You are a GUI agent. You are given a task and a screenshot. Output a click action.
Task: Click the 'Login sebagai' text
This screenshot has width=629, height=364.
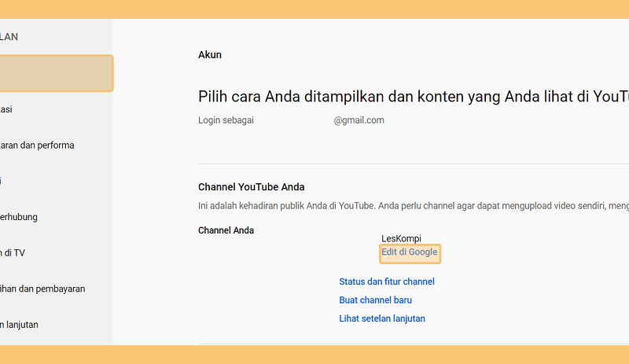[x=226, y=120]
